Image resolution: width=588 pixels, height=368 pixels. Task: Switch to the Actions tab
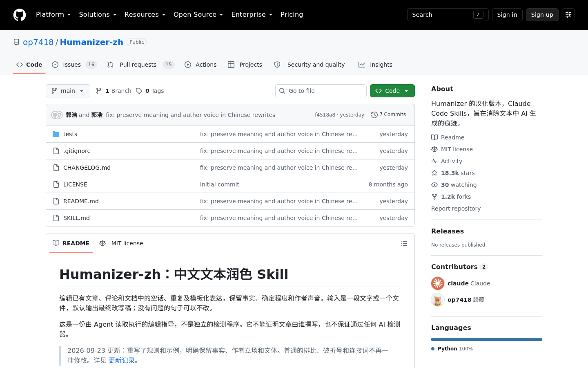point(200,65)
